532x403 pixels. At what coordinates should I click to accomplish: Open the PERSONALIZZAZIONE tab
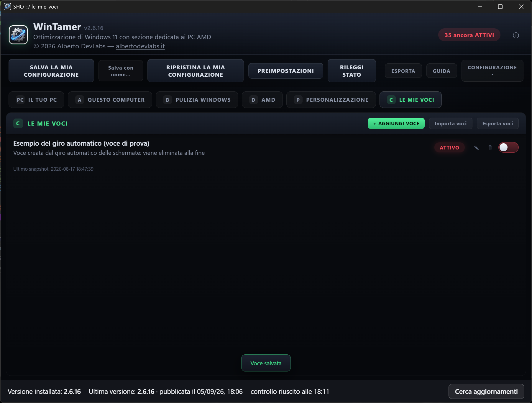point(331,100)
